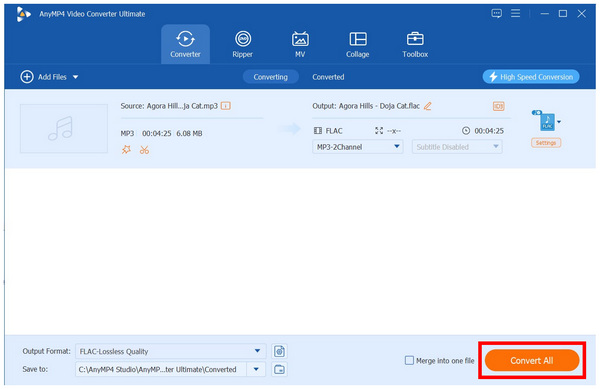Open the Toolbox tab
Screen dimensions: 600x389
click(x=415, y=44)
